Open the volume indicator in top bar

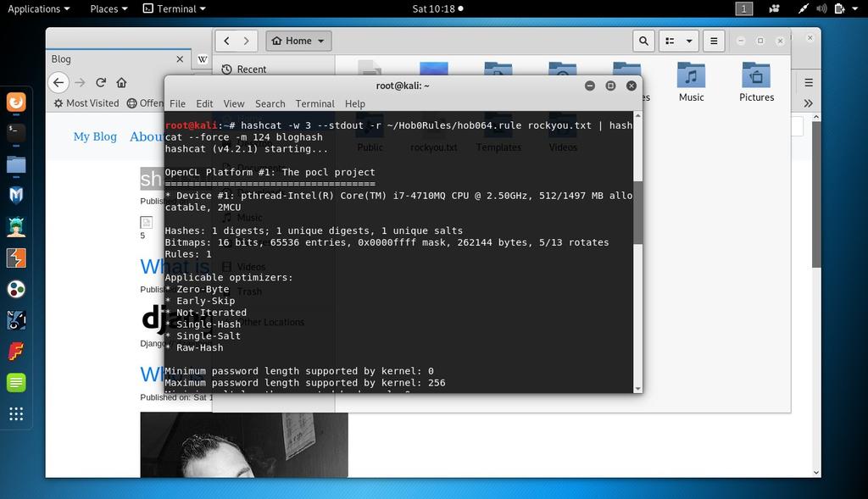821,8
